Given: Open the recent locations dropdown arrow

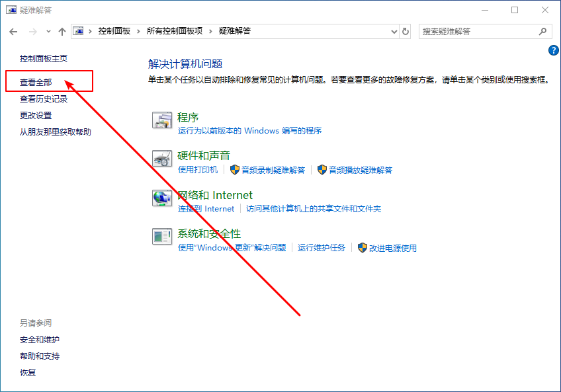Looking at the screenshot, I should click(x=48, y=31).
